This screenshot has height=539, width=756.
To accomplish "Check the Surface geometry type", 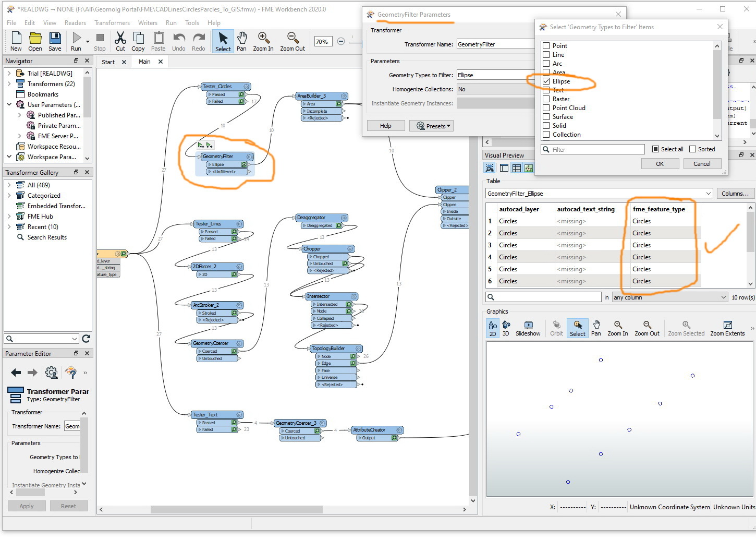I will coord(546,117).
